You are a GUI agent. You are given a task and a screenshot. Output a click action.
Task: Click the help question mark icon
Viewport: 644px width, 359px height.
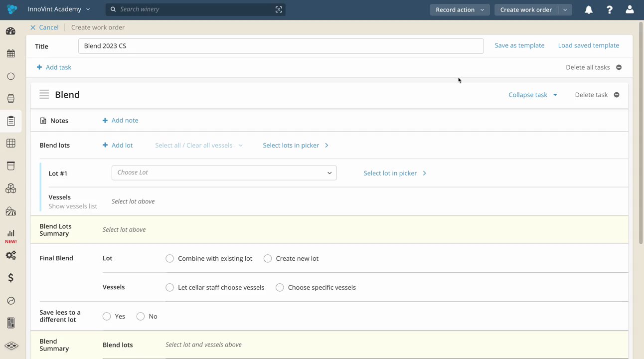[x=609, y=9]
